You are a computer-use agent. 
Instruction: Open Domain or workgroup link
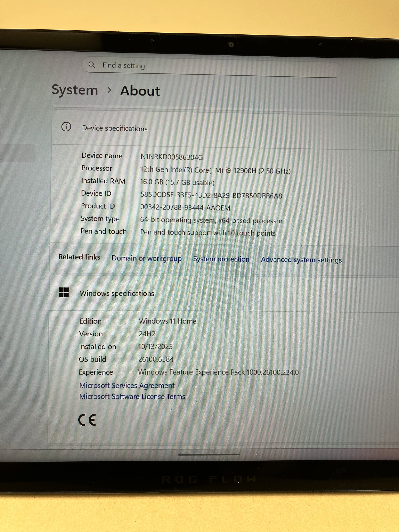(146, 258)
